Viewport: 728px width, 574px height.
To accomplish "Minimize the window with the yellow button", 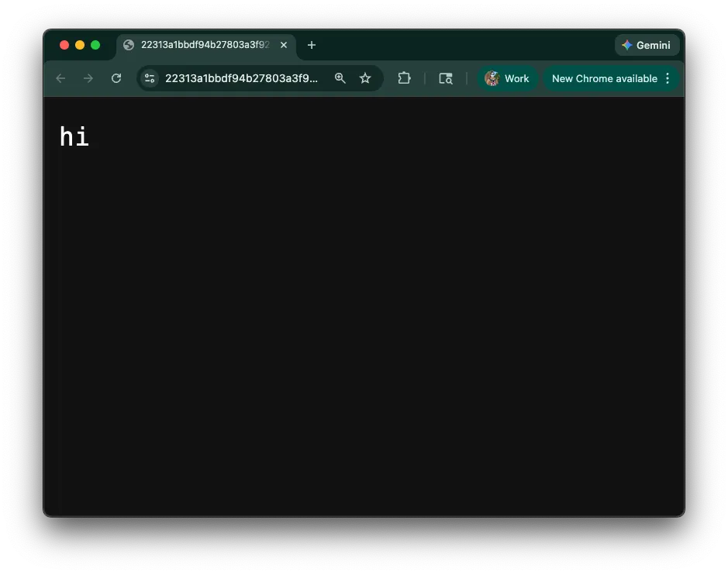I will point(80,46).
